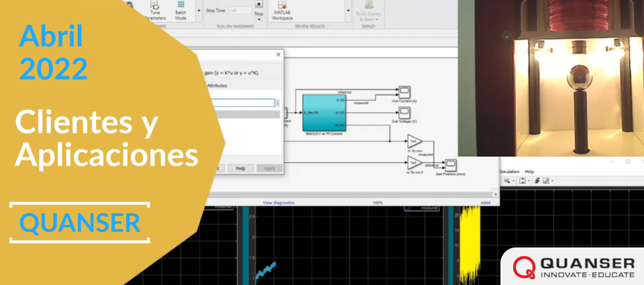This screenshot has width=644, height=285.
Task: Open the dropdown arrow under Stop
Action: coord(259,19)
